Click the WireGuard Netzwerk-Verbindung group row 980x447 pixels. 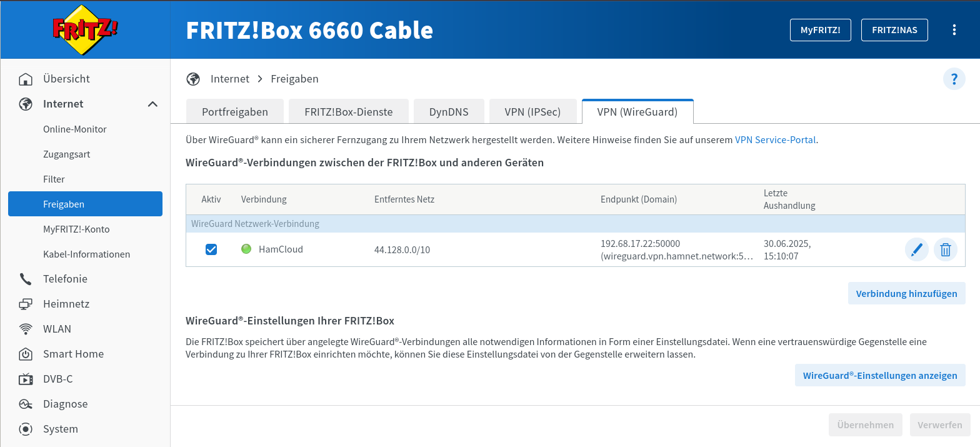576,224
